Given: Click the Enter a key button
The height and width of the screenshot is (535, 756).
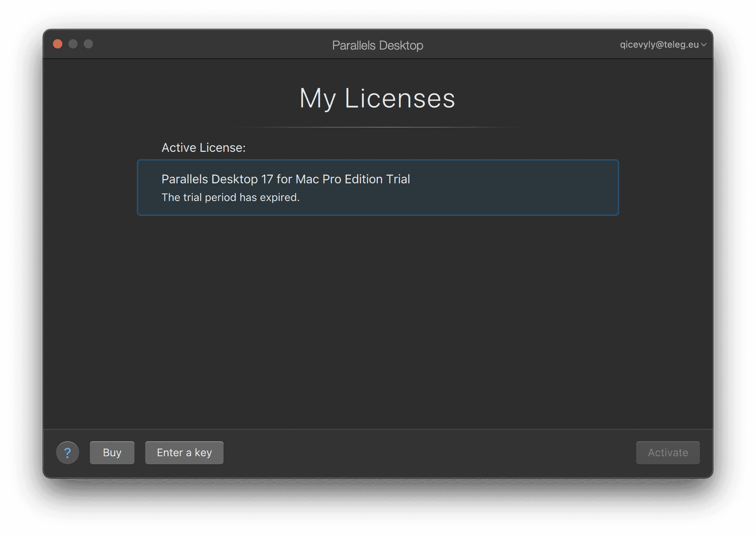Looking at the screenshot, I should pos(184,453).
